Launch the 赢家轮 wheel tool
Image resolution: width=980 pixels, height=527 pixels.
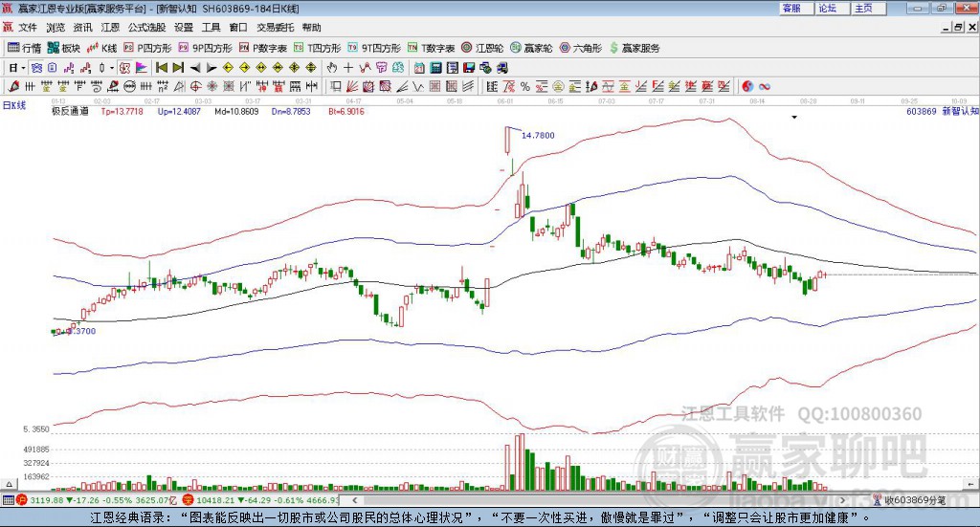[x=531, y=48]
